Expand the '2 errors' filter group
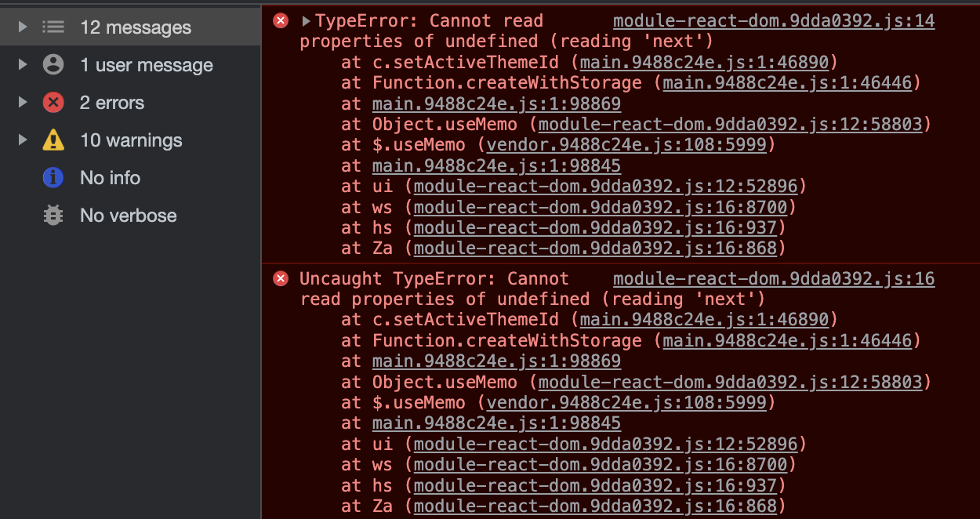This screenshot has height=519, width=980. (23, 102)
